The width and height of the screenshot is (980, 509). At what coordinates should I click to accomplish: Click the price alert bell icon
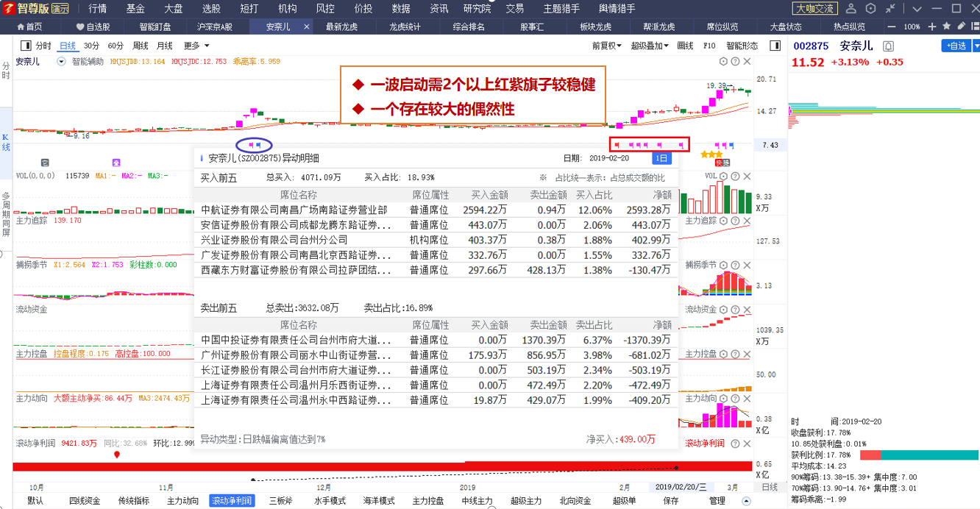coord(888,46)
